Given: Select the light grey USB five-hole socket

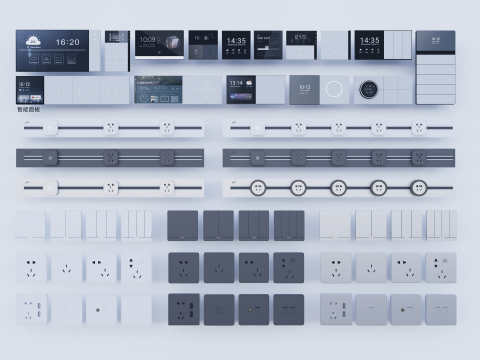Looking at the screenshot, I should (x=336, y=309).
